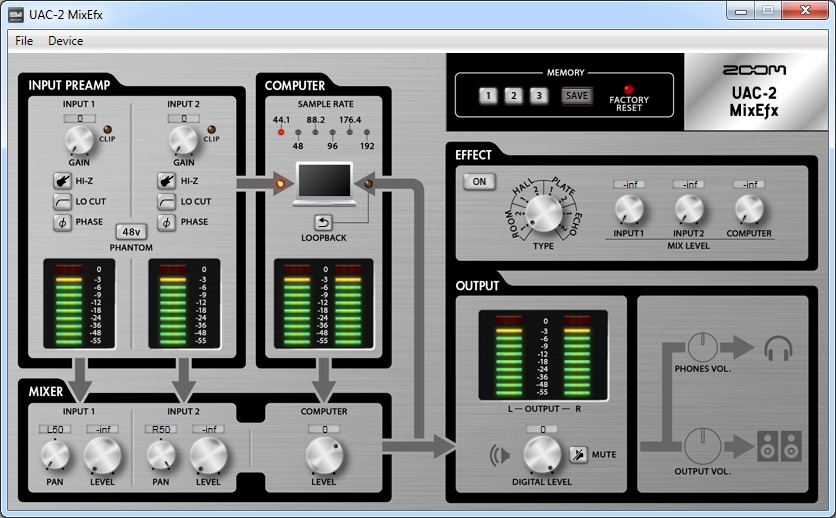Invert phase on Input 2

[166, 222]
